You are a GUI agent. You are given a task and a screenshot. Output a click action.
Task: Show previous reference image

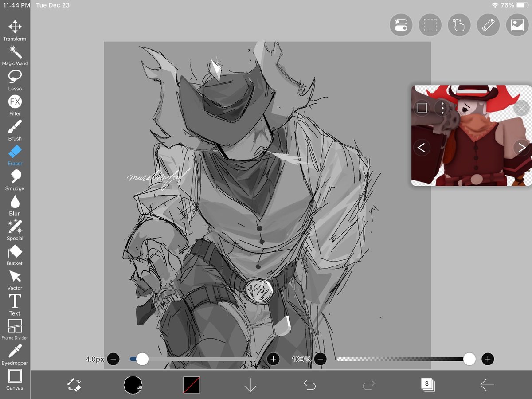tap(422, 148)
